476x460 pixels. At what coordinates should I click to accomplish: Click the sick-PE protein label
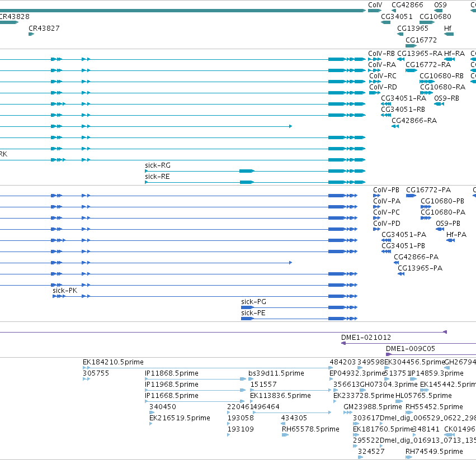tap(253, 314)
